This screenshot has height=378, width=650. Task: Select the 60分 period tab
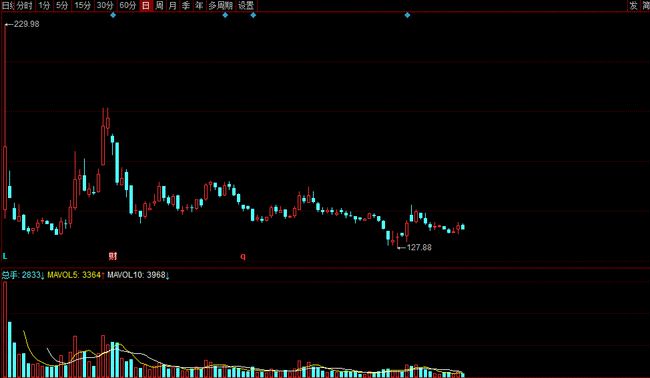click(127, 5)
